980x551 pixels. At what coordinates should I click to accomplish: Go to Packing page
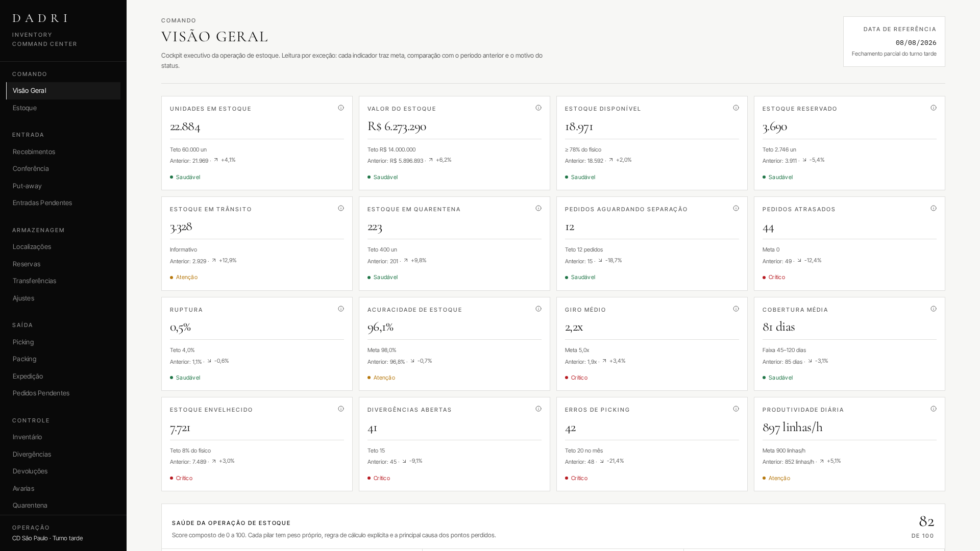[x=63, y=359]
